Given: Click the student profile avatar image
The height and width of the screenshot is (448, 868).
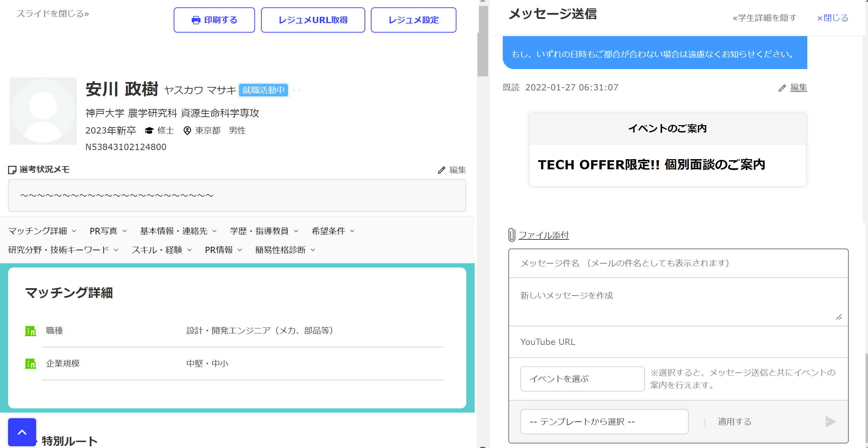Looking at the screenshot, I should click(43, 111).
